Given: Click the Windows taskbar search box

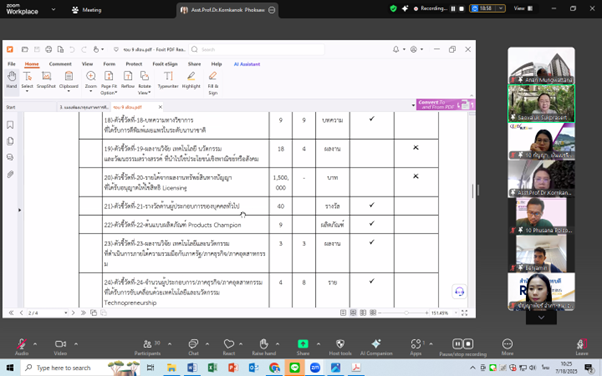Looking at the screenshot, I should coord(64,368).
